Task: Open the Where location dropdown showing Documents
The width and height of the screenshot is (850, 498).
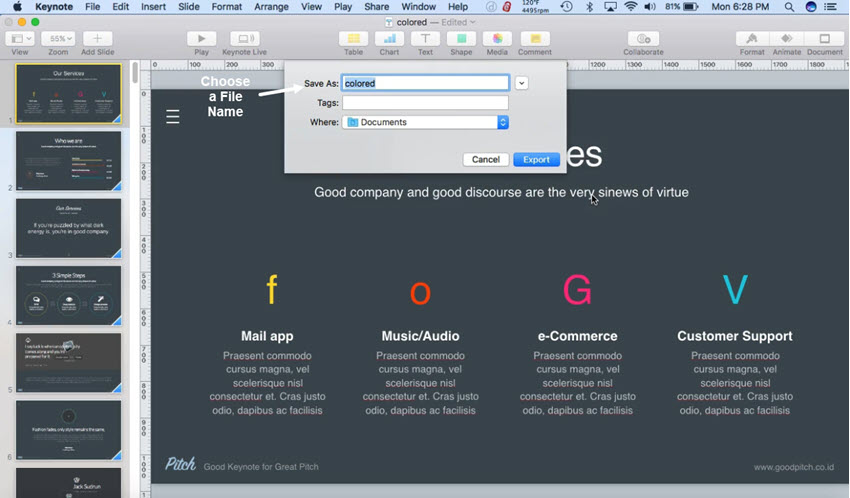Action: coord(425,122)
